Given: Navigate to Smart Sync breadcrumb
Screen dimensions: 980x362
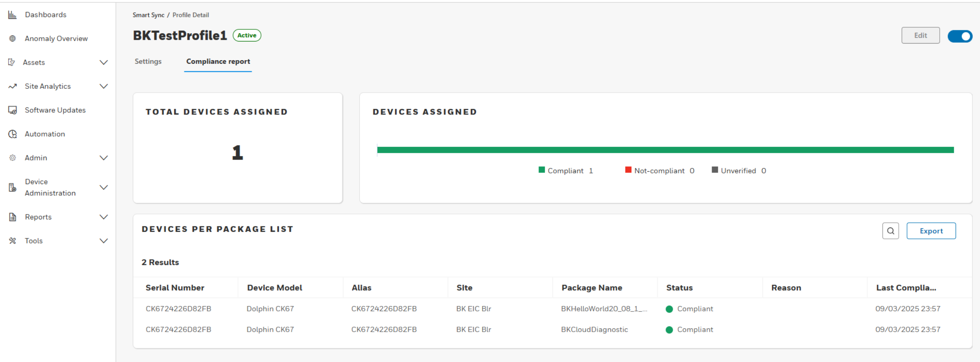Looking at the screenshot, I should pyautogui.click(x=149, y=15).
